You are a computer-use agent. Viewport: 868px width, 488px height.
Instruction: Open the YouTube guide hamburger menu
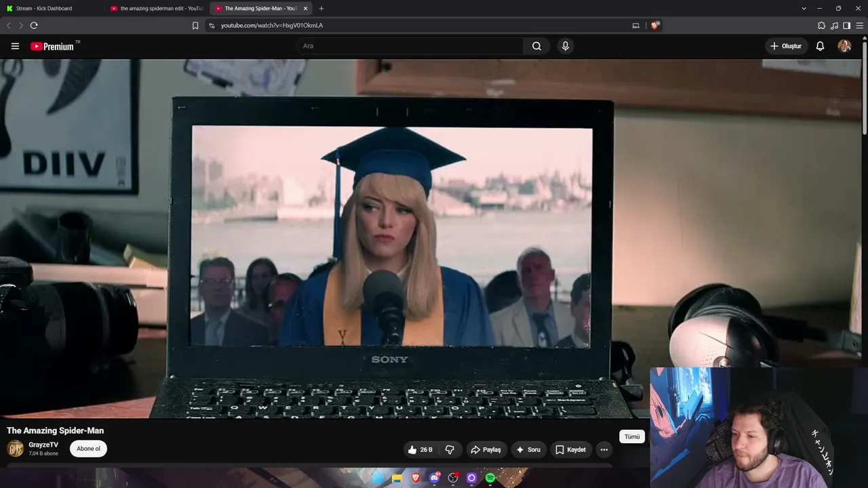click(15, 46)
